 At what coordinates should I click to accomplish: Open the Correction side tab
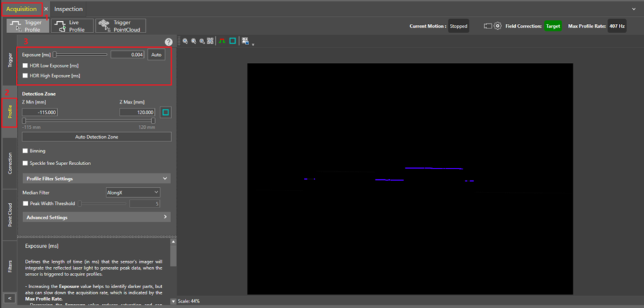pos(9,163)
